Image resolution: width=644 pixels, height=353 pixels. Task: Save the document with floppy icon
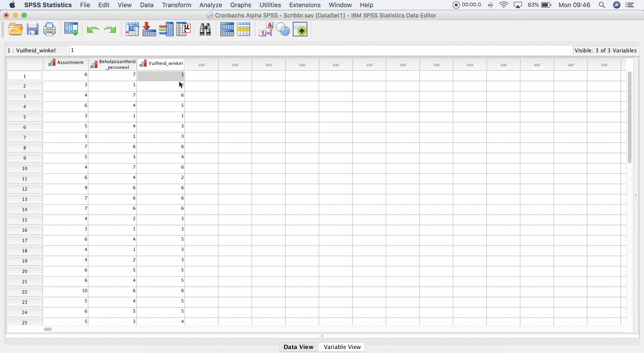[x=32, y=29]
